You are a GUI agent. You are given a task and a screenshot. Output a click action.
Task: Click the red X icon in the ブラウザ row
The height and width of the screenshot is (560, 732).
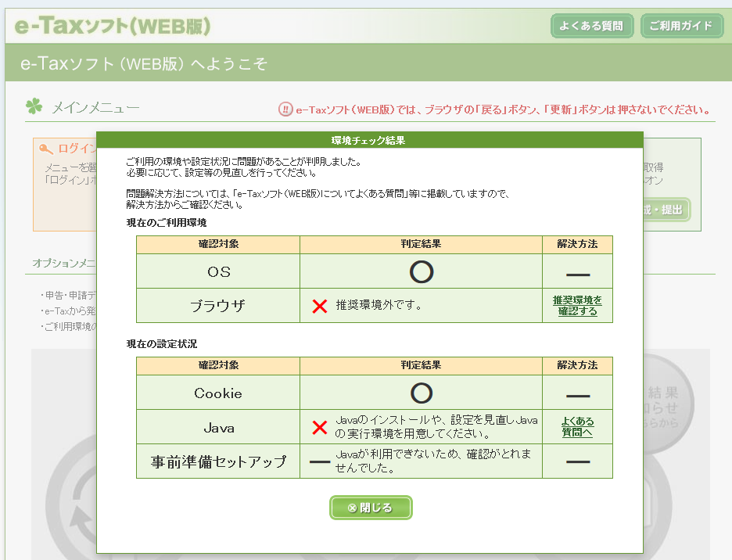point(320,306)
